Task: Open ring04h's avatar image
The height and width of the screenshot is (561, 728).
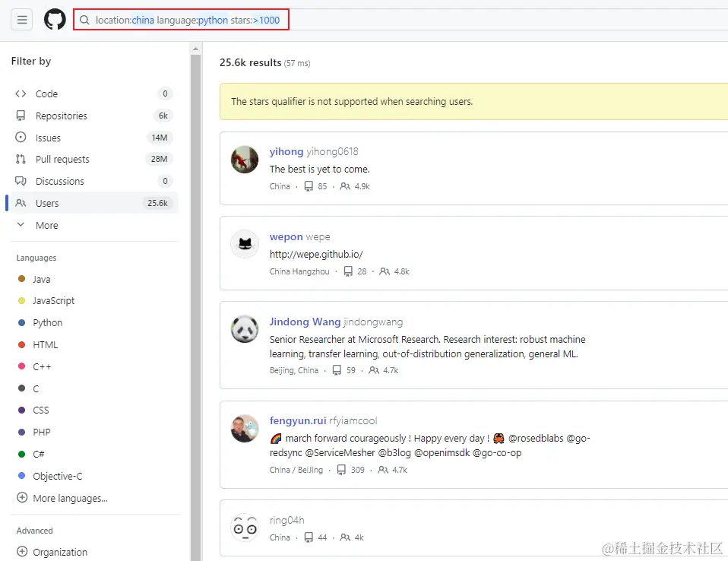Action: point(245,528)
